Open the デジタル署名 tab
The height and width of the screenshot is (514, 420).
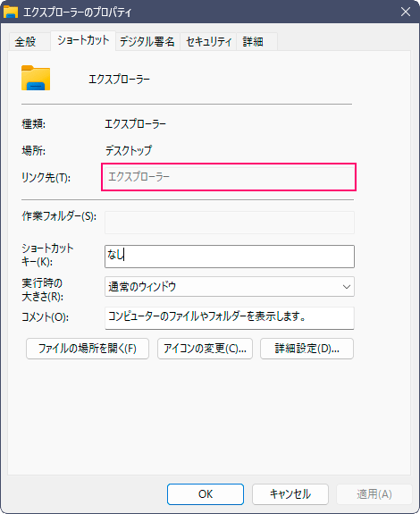147,42
